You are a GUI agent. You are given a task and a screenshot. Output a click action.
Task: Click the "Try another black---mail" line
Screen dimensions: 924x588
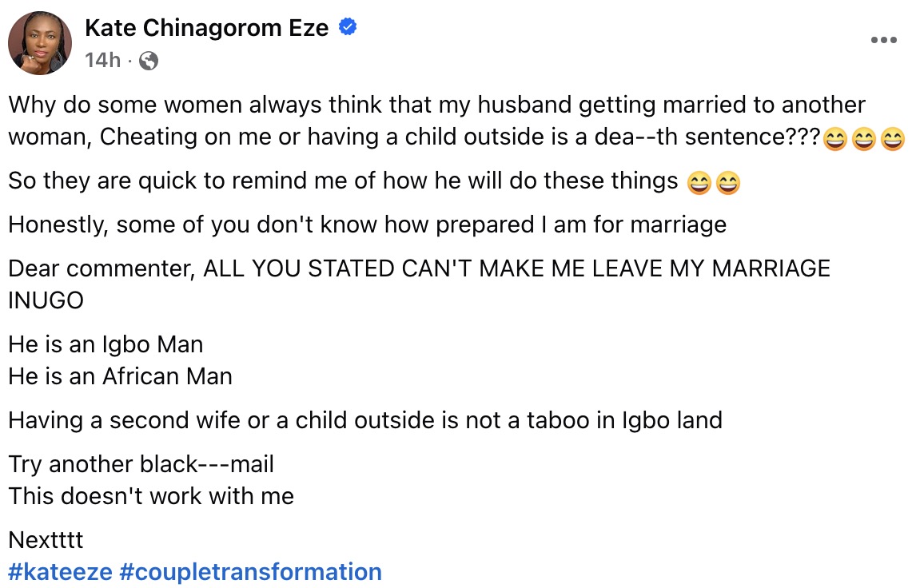click(141, 464)
